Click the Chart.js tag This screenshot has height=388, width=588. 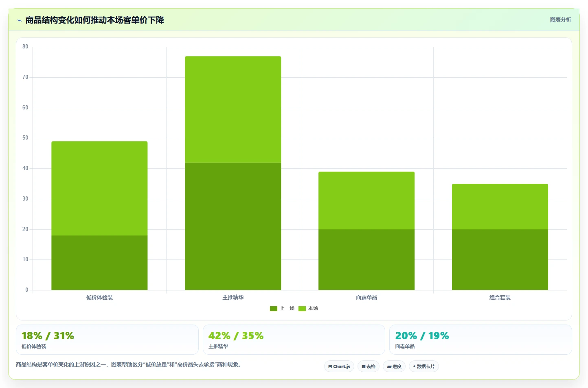click(339, 366)
